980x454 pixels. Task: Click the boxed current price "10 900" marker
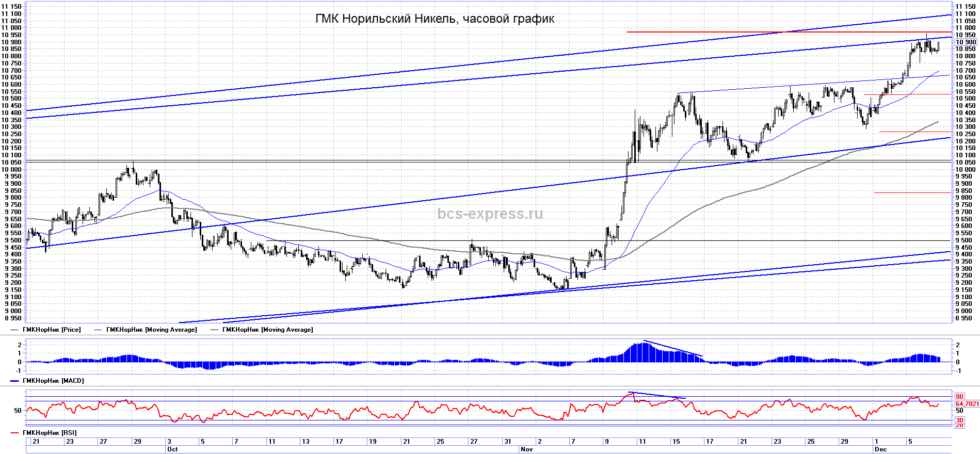(x=966, y=42)
